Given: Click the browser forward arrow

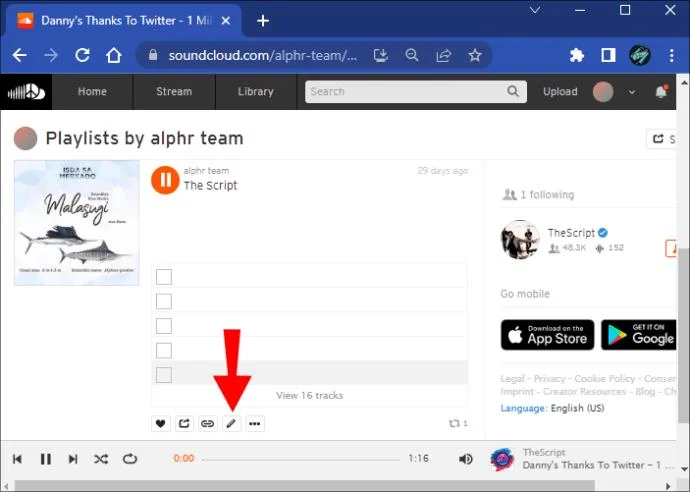Looking at the screenshot, I should coord(51,55).
